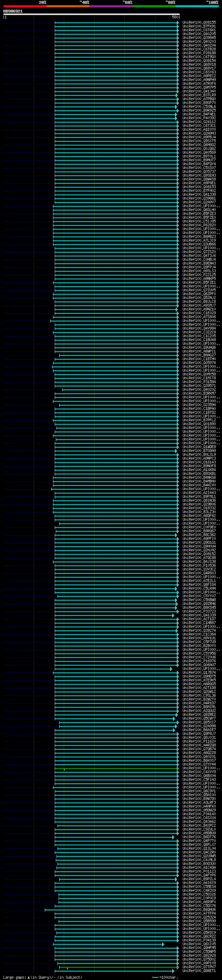Image resolution: width=222 pixels, height=980 pixels.
Task: Select hit label UniRef100_A7E2L1
Action: [x=199, y=581]
